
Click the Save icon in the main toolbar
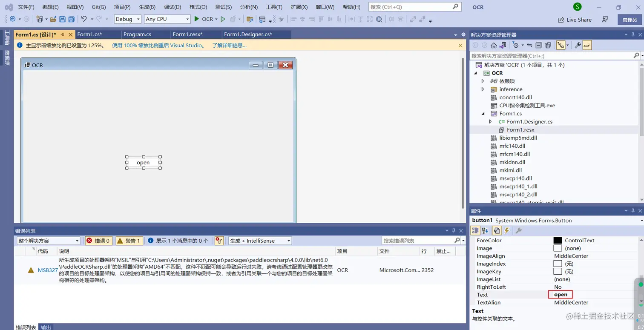pyautogui.click(x=62, y=19)
